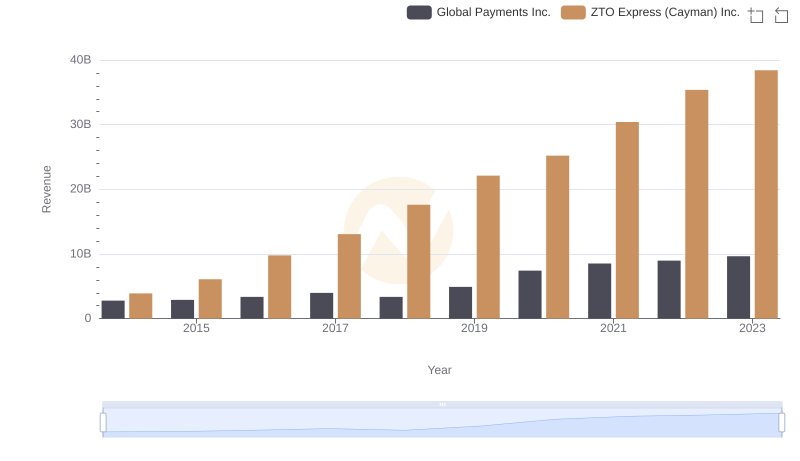The width and height of the screenshot is (800, 461).
Task: Click the orange ZTO Express legend swatch
Action: (573, 12)
